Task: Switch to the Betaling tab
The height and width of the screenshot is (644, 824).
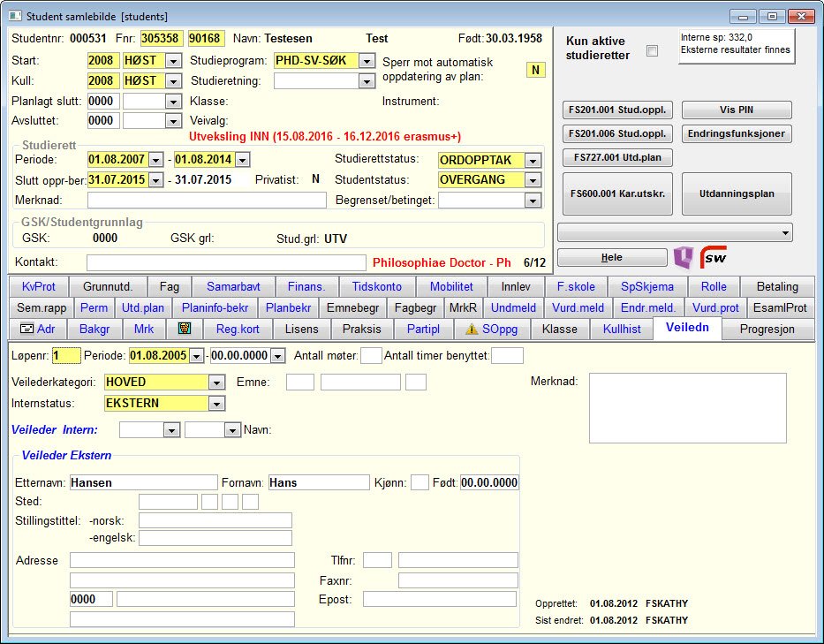Action: click(777, 287)
